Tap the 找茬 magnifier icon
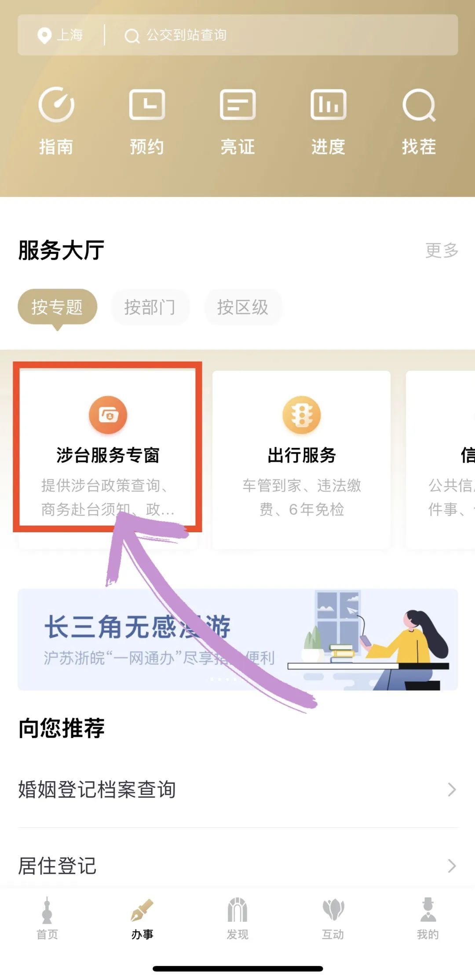The width and height of the screenshot is (475, 980). [x=419, y=105]
